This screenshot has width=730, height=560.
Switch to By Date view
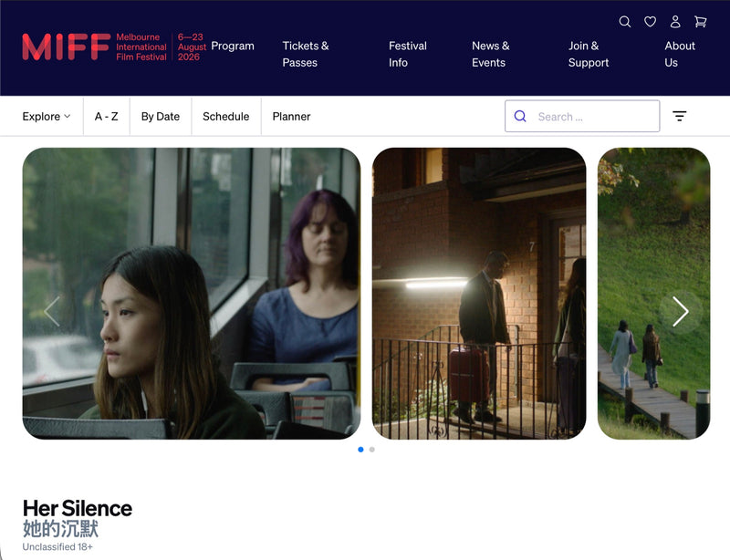coord(161,117)
